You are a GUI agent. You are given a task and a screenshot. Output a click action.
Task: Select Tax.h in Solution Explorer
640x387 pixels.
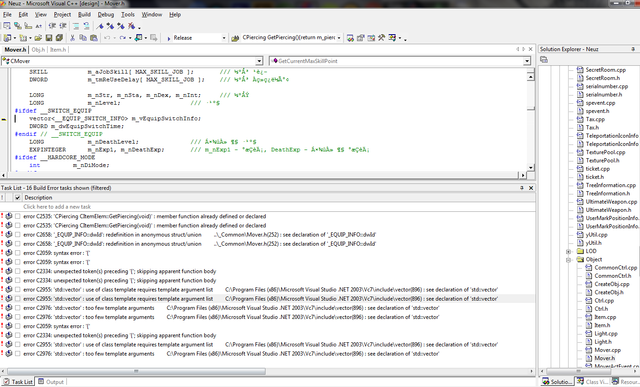[x=592, y=127]
